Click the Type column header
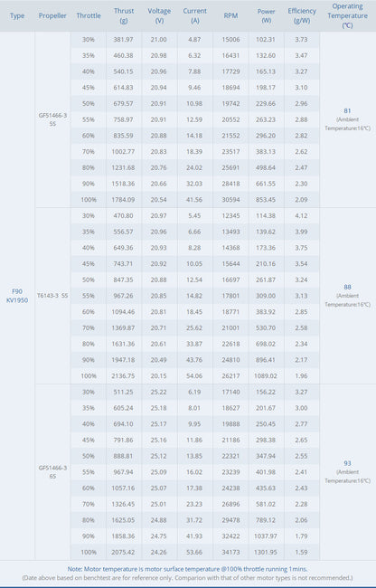376x588 pixels. coord(17,15)
